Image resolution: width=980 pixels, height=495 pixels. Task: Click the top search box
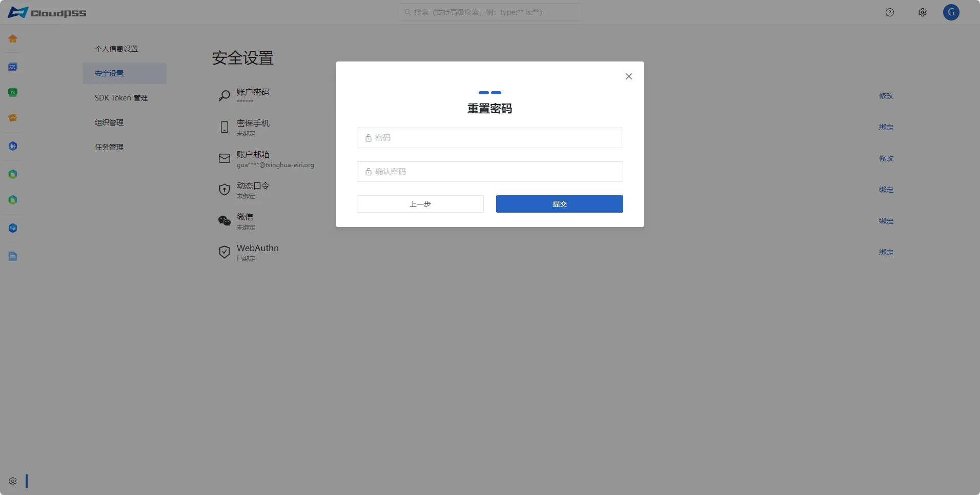coord(490,12)
